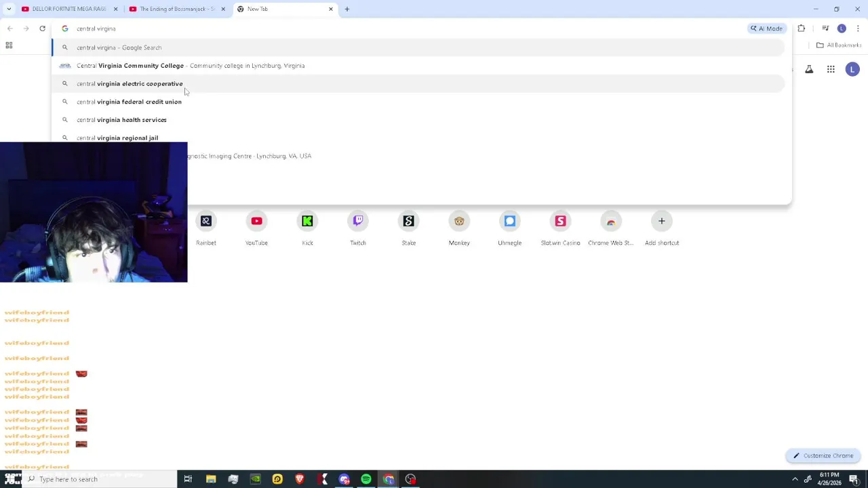This screenshot has height=488, width=868.
Task: Open the Chrome taskbar icon
Action: tap(389, 479)
